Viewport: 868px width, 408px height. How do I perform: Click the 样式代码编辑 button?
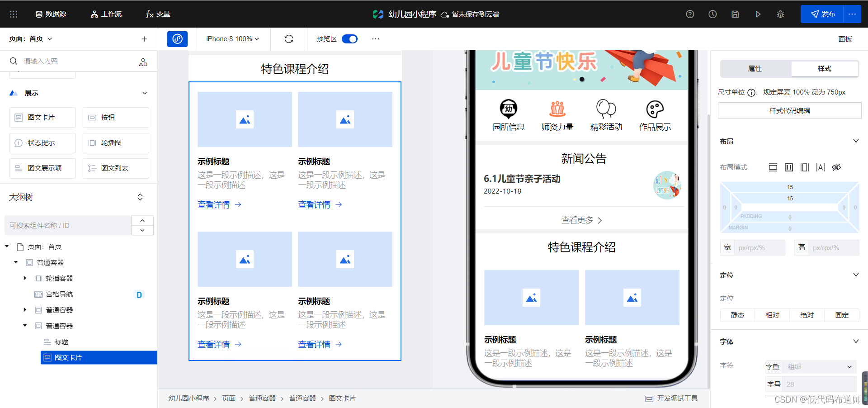click(789, 111)
